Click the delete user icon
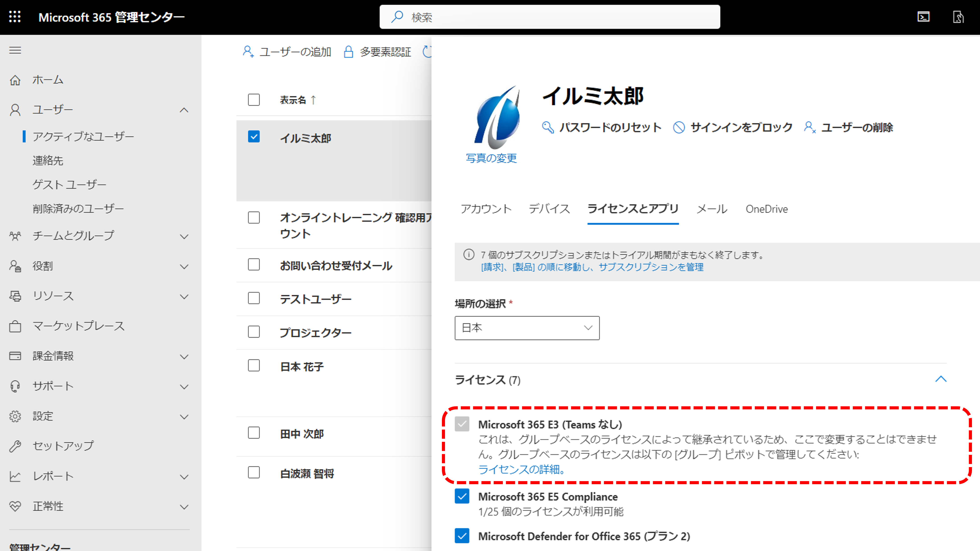The height and width of the screenshot is (551, 980). tap(810, 127)
